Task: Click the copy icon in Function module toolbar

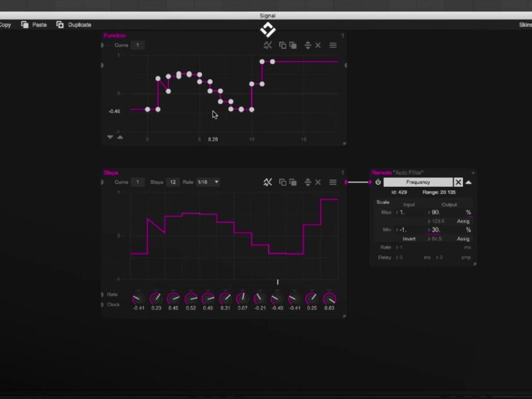Action: pyautogui.click(x=283, y=45)
